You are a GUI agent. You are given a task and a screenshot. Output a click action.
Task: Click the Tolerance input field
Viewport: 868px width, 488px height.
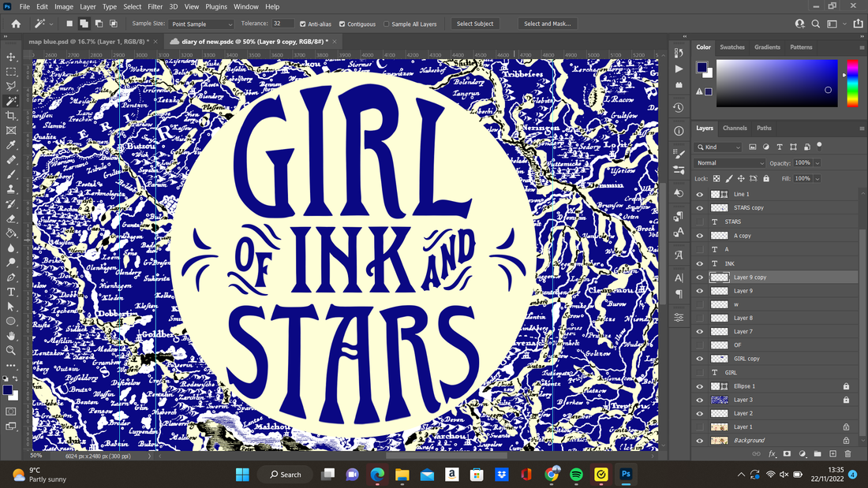click(x=282, y=24)
